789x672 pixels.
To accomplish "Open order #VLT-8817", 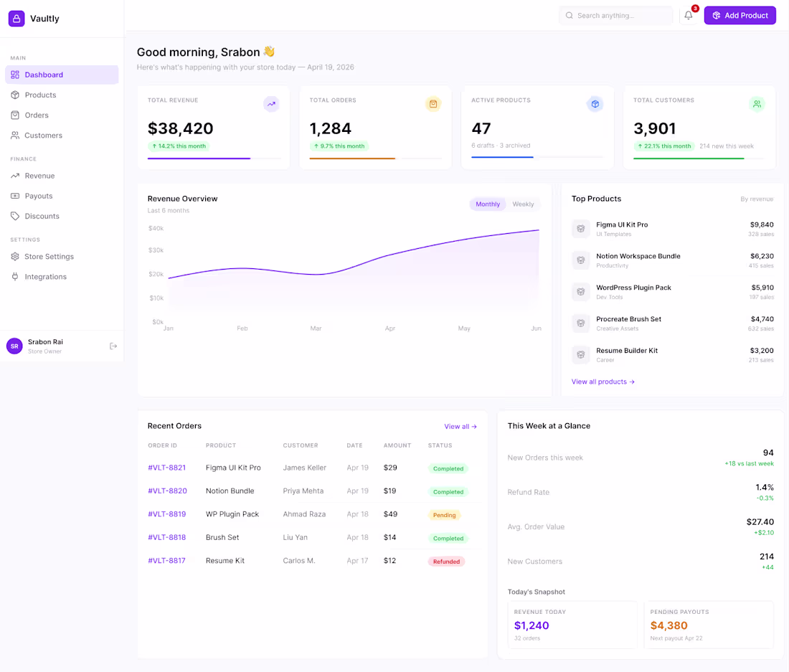I will click(x=166, y=560).
